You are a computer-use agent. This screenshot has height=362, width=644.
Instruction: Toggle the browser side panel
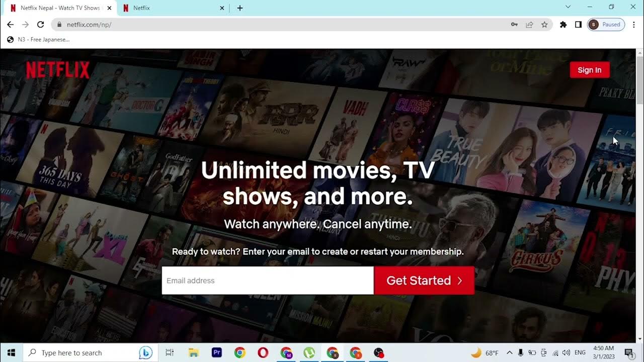[578, 25]
